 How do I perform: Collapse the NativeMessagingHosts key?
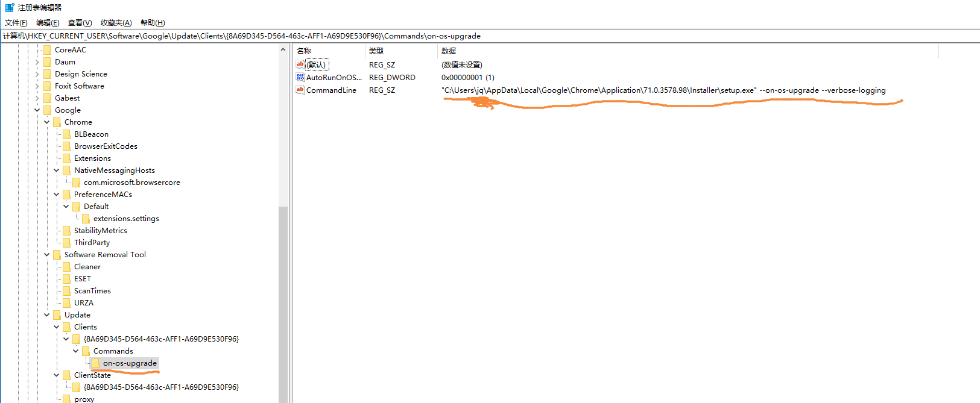57,170
